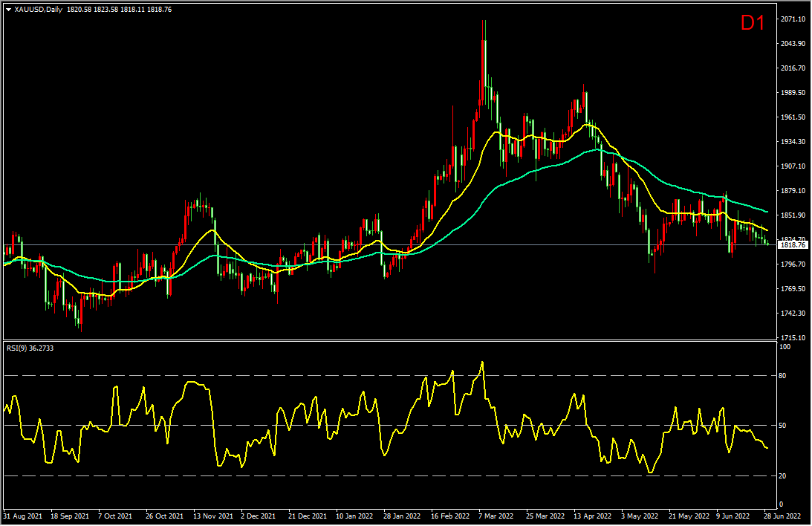This screenshot has width=812, height=526.
Task: Select the red D1 timeframe label
Action: click(x=753, y=23)
